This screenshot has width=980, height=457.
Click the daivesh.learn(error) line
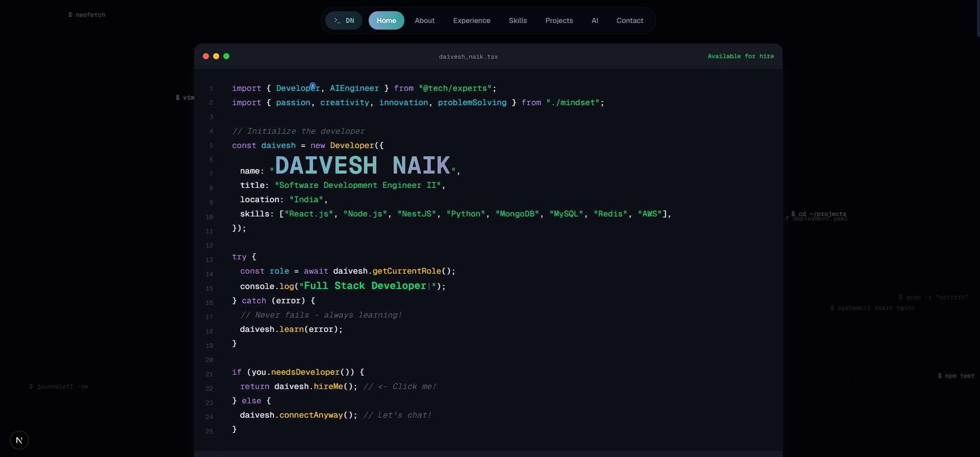[x=291, y=329]
